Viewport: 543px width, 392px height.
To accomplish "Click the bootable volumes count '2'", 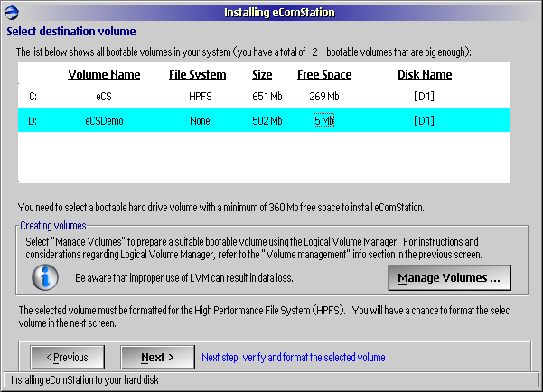I will point(314,52).
